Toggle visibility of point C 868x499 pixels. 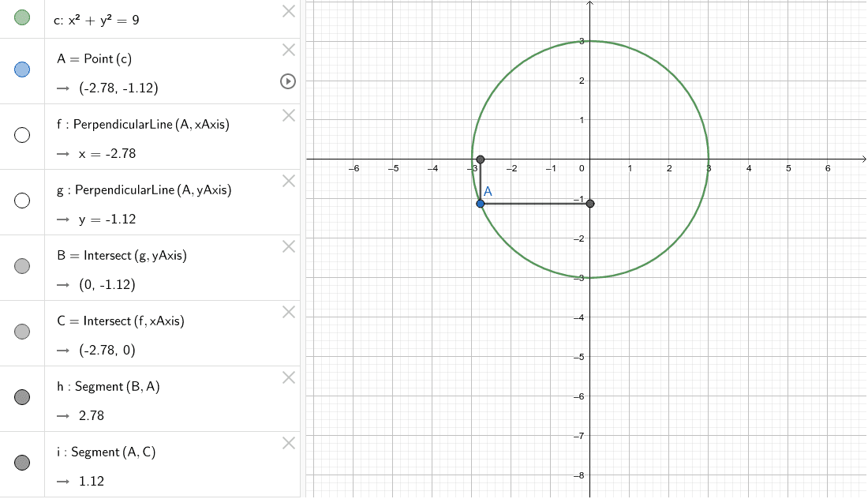click(x=22, y=332)
